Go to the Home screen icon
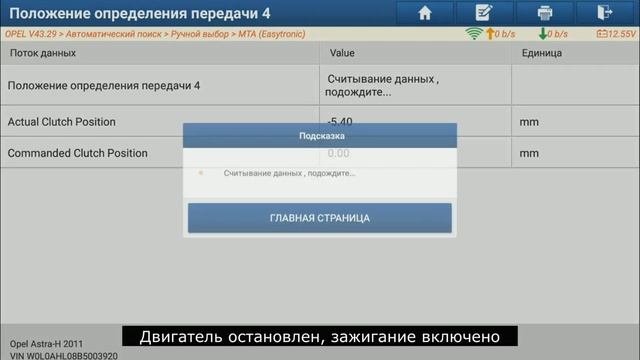Viewport: 640px width, 360px height. [425, 13]
